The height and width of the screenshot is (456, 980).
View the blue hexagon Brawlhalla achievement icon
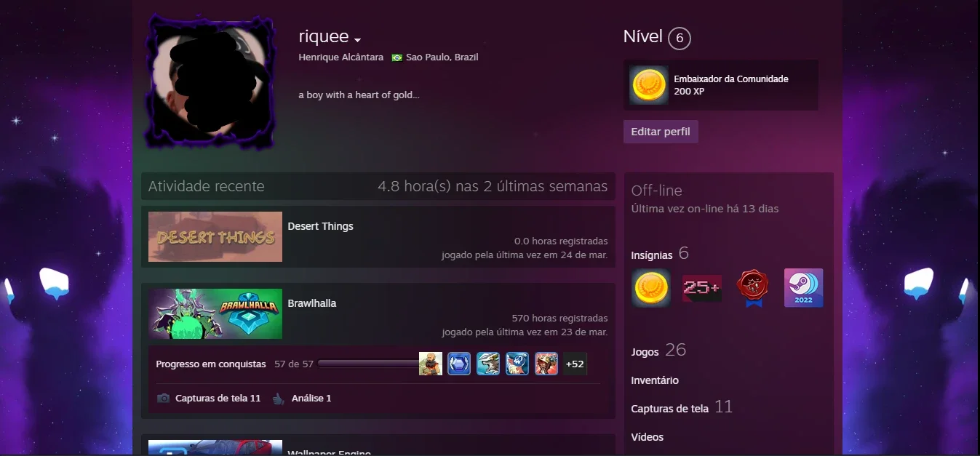(x=459, y=364)
